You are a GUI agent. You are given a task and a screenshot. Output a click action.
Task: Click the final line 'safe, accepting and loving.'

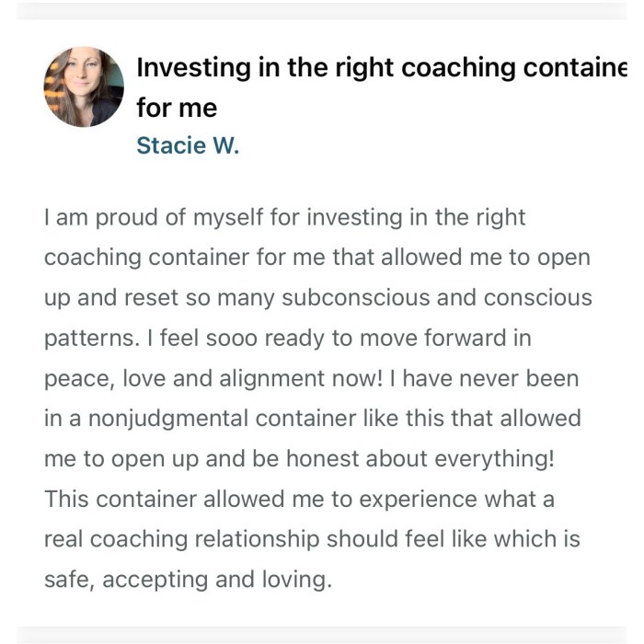pyautogui.click(x=187, y=580)
